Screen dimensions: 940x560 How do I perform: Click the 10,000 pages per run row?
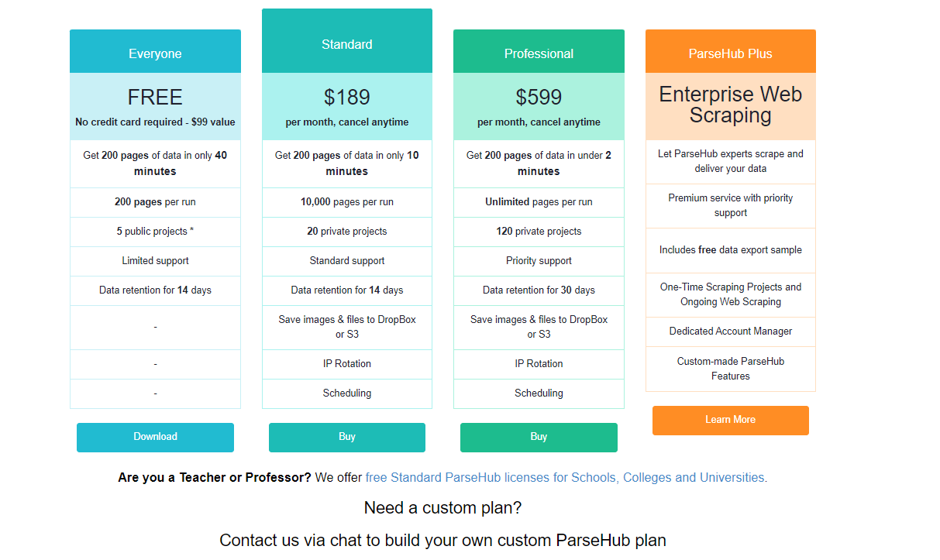[346, 202]
